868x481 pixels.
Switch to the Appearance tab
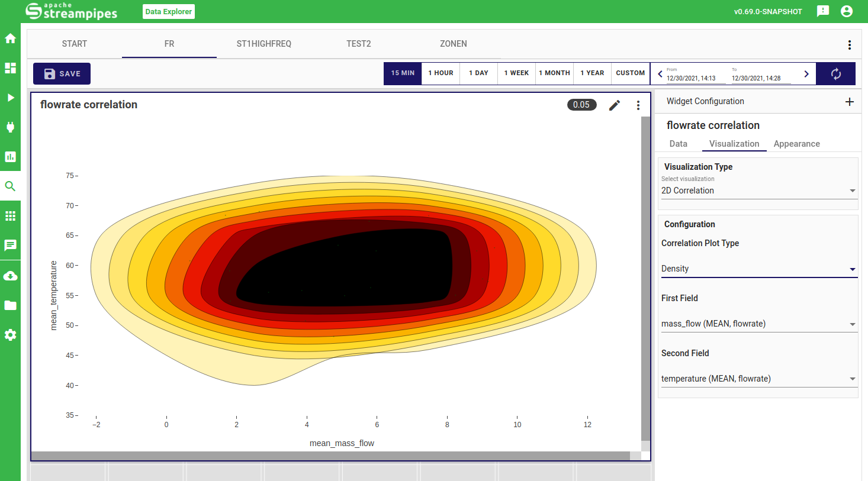pos(796,144)
